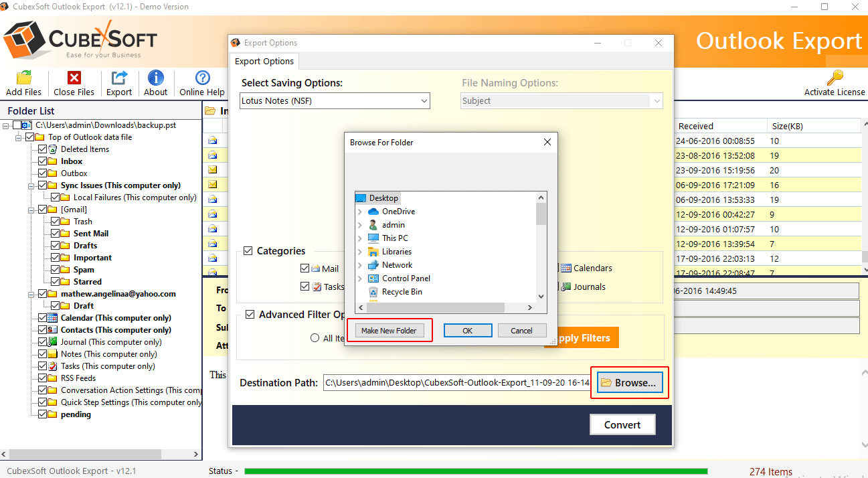Image resolution: width=868 pixels, height=478 pixels.
Task: Select the Export Options tab
Action: point(264,62)
